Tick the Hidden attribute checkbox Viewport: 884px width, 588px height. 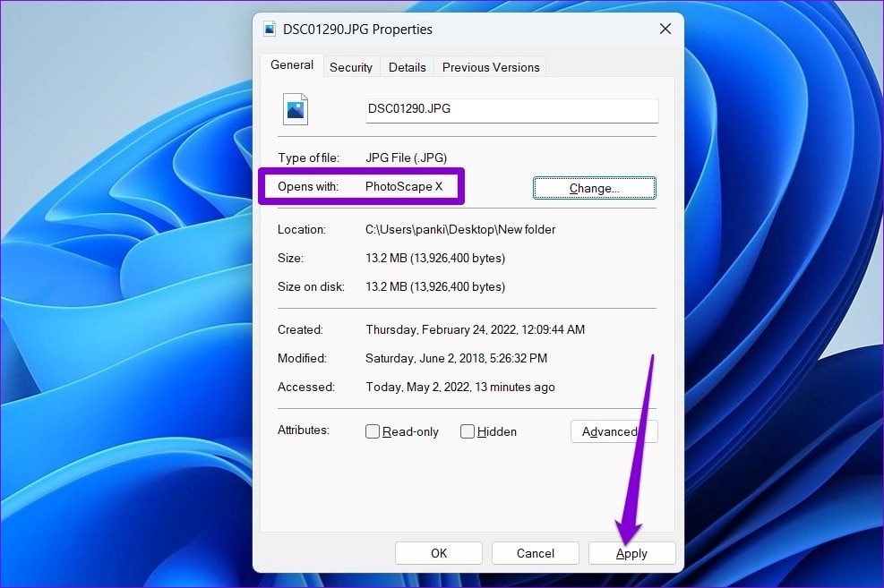coord(468,431)
